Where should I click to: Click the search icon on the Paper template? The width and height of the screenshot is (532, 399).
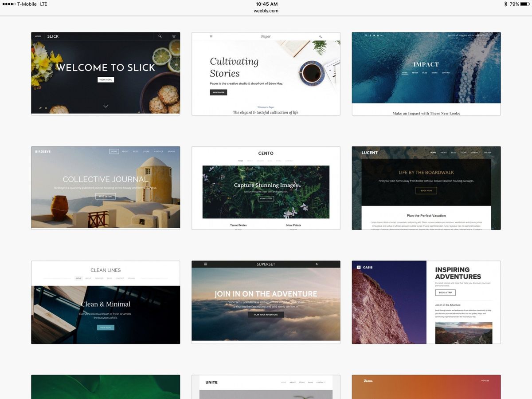[321, 36]
